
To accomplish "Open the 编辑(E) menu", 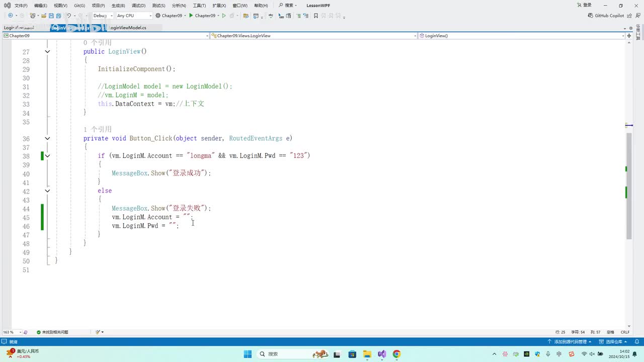I will tap(41, 6).
